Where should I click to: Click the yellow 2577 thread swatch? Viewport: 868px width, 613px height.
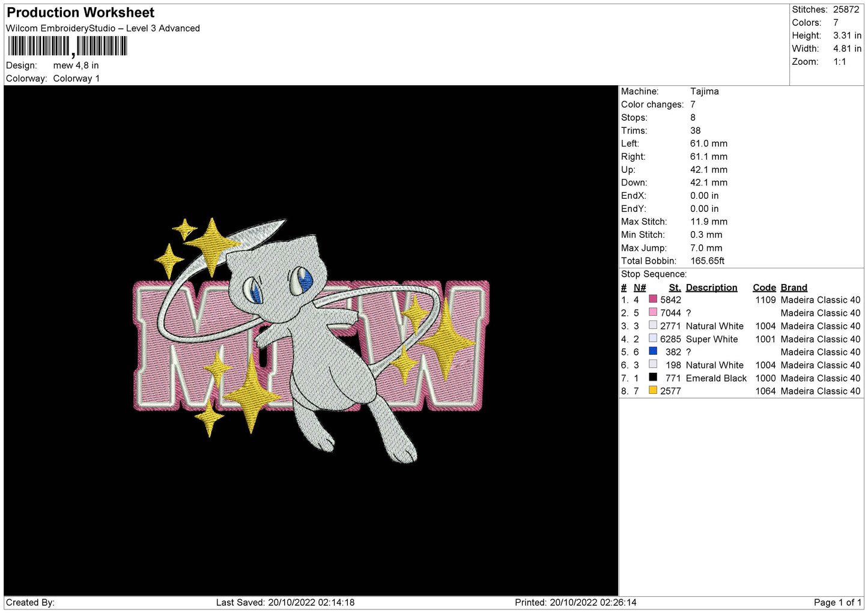point(653,390)
